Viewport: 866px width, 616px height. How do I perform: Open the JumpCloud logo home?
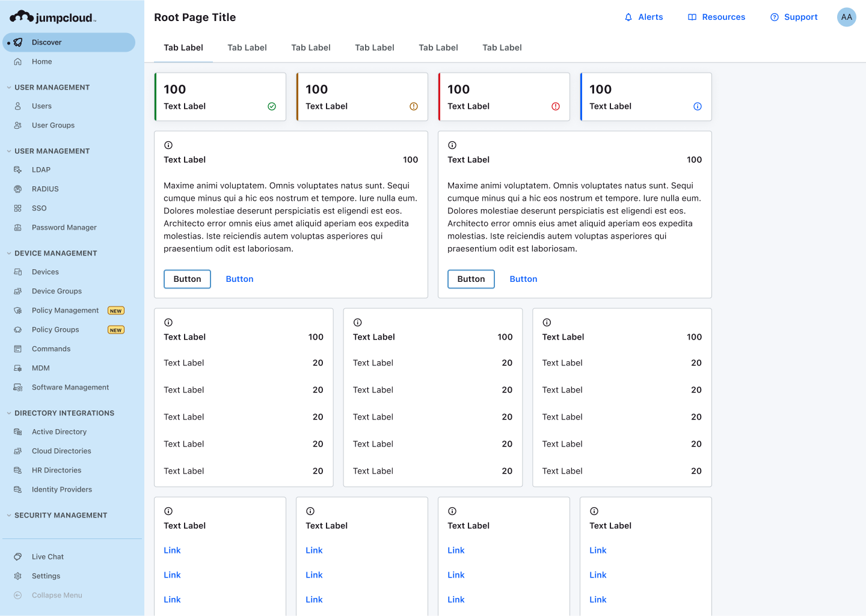(x=53, y=17)
